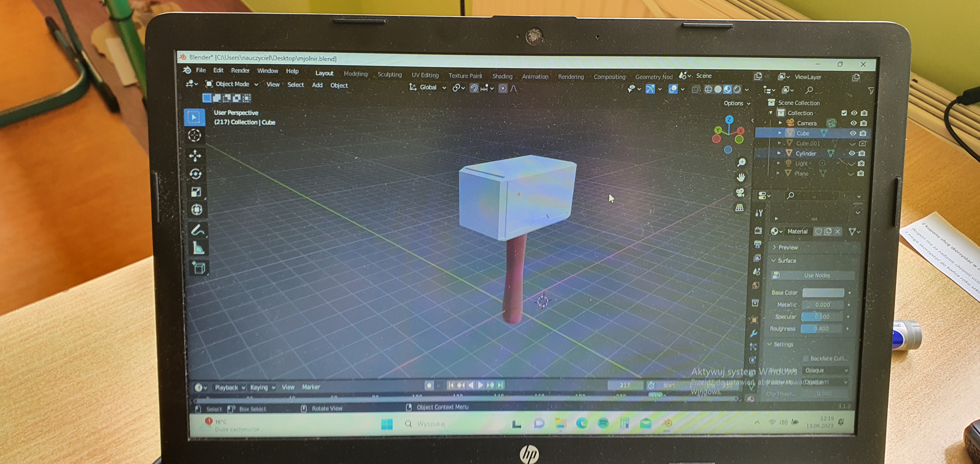
Task: Hide the Camera in viewport
Action: (x=853, y=123)
